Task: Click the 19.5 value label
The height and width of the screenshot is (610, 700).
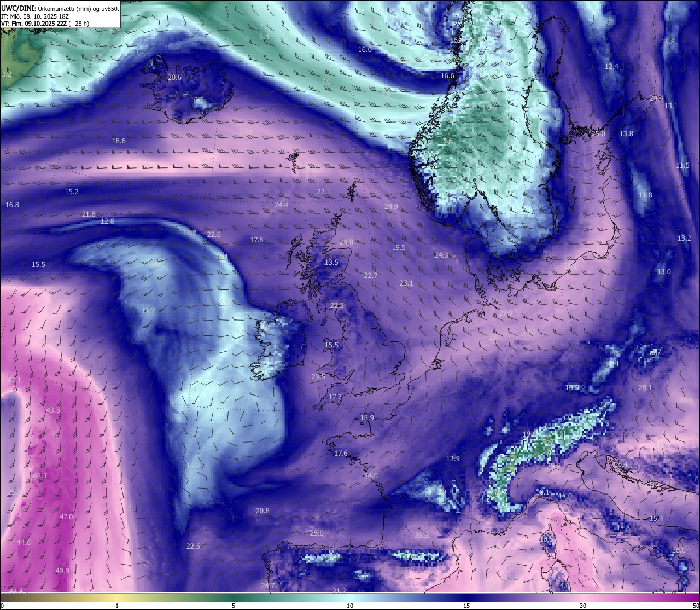Action: coord(399,247)
